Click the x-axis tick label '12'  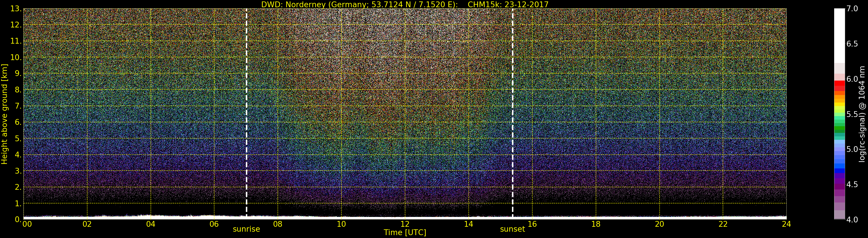click(x=405, y=224)
